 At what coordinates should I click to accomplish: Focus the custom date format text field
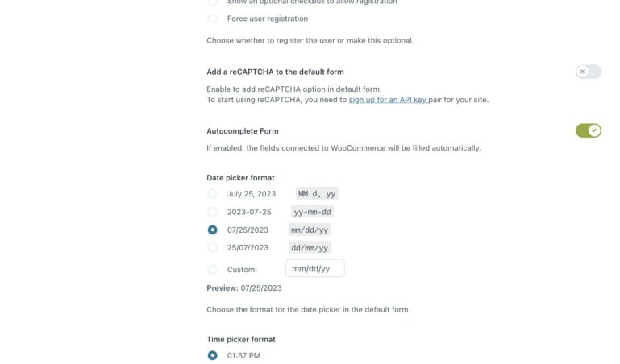[x=314, y=268]
